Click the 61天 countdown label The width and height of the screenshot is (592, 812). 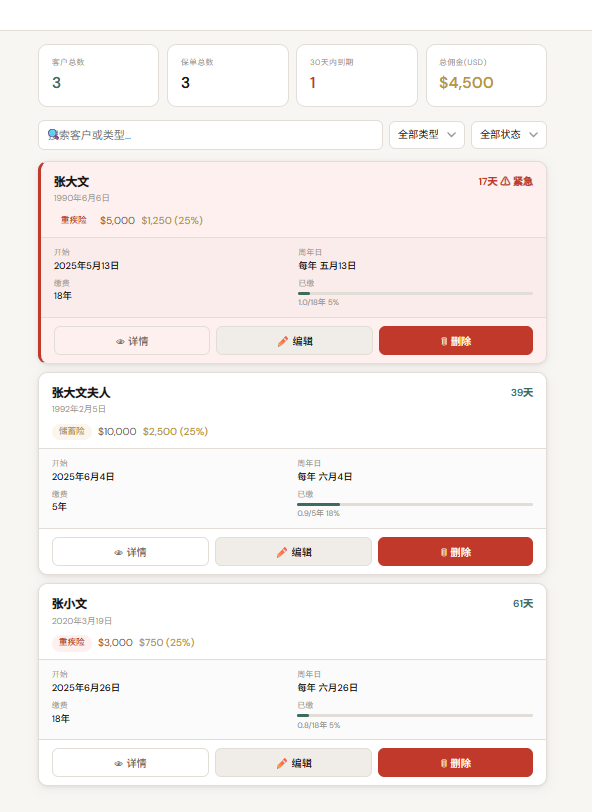coord(523,604)
